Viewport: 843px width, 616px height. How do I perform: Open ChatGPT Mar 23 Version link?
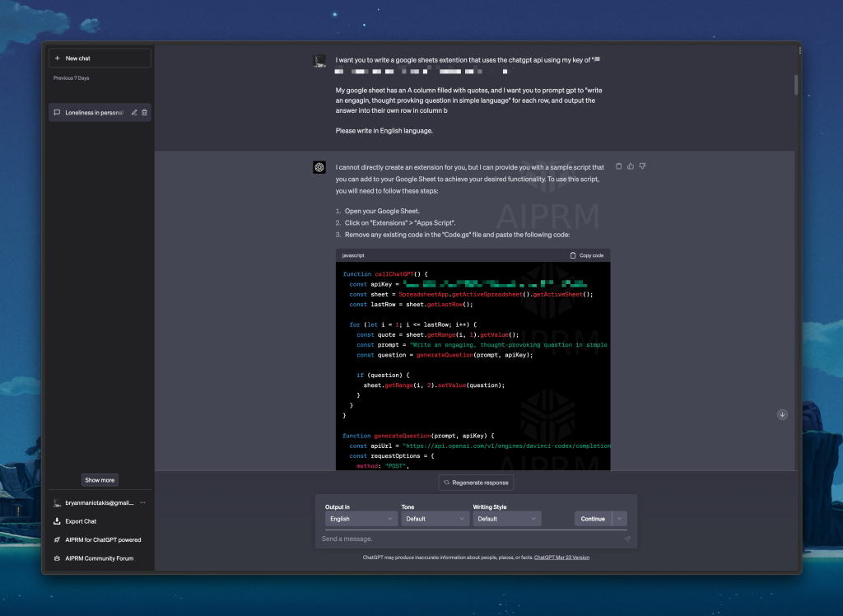click(561, 558)
